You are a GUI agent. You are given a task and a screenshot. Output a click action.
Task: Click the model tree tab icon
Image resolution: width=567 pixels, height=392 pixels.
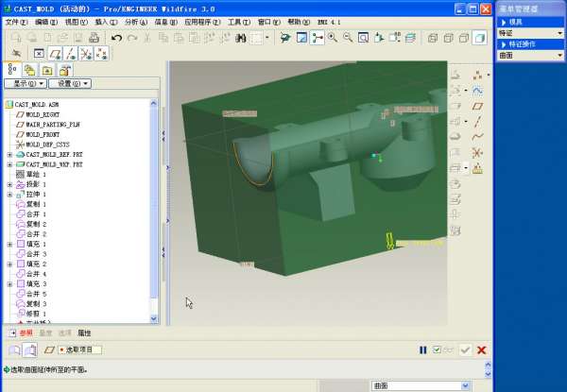12,69
